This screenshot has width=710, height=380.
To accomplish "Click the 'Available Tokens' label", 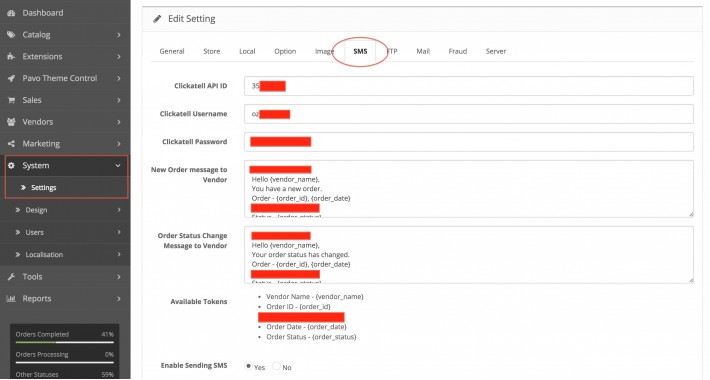I will tap(199, 302).
